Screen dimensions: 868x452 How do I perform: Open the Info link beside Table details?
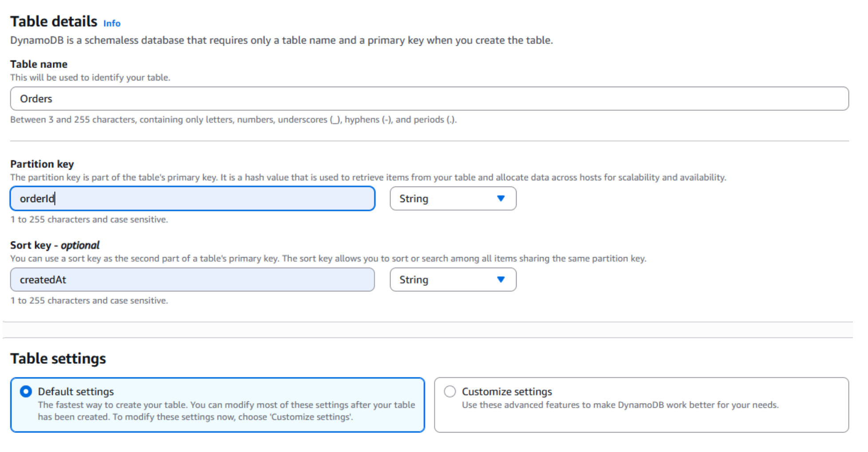(111, 24)
